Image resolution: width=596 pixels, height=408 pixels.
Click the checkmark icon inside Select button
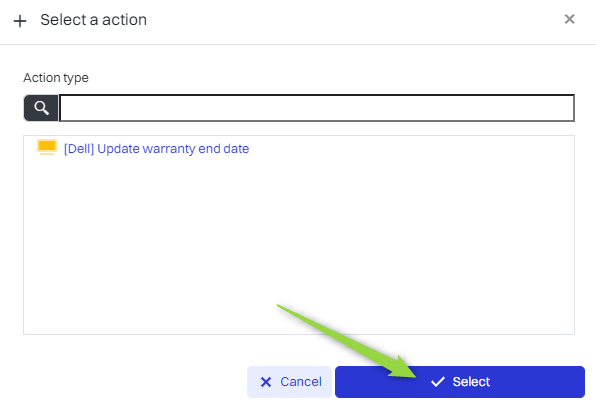coord(438,381)
